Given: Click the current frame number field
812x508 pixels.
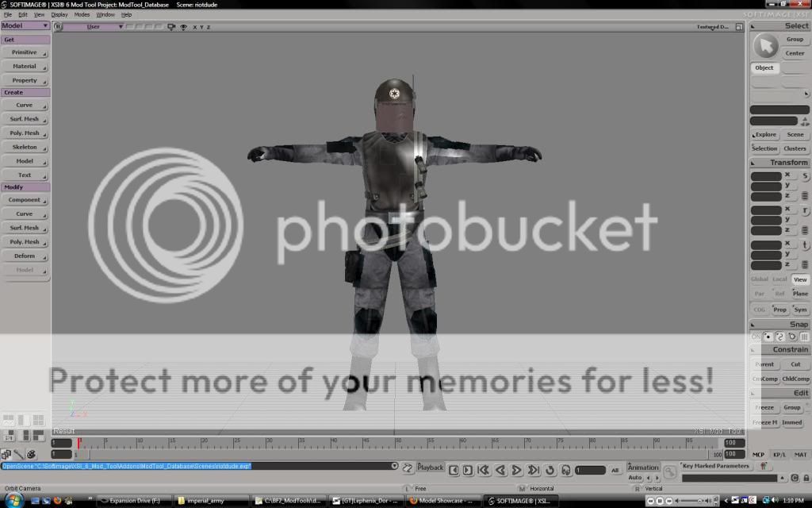Looking at the screenshot, I should tap(590, 471).
